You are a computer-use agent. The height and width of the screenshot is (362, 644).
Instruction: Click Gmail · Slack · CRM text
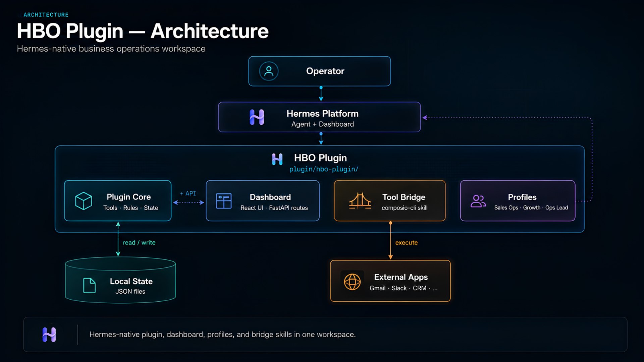[404, 288]
